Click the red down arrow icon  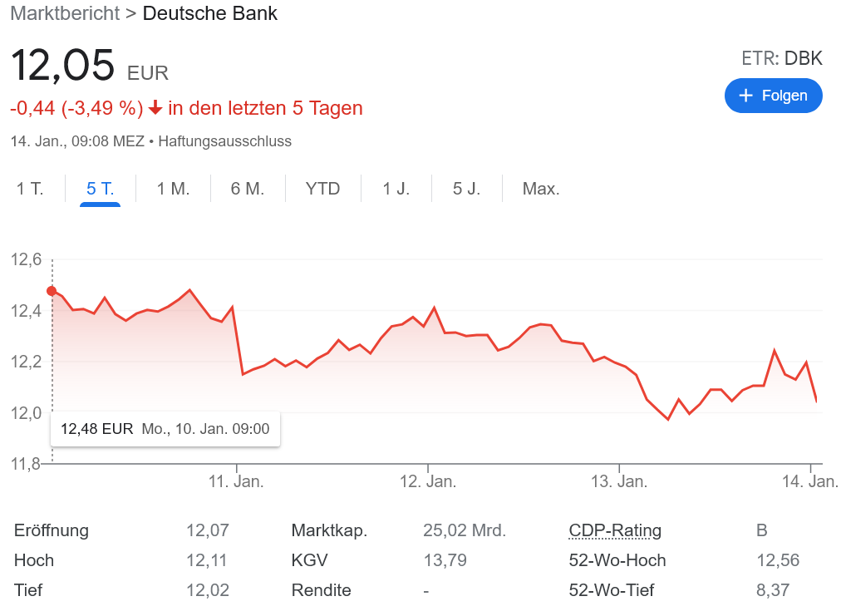[155, 108]
